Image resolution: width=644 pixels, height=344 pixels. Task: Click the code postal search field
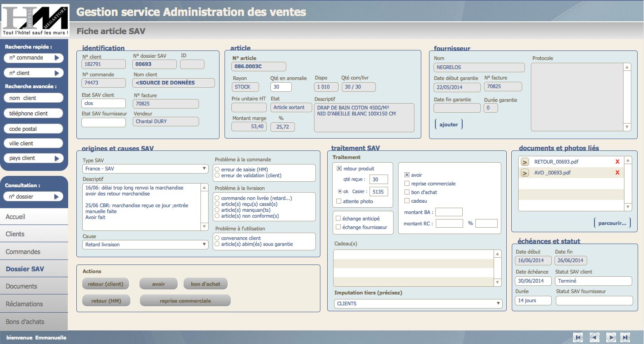[34, 129]
